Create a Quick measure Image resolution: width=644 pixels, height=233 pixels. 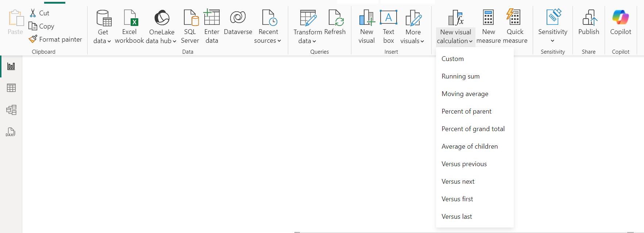coord(515,27)
